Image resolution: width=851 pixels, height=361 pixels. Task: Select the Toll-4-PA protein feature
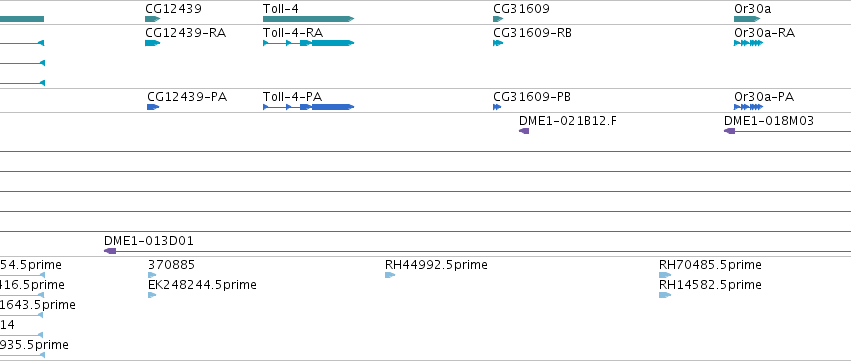coord(308,107)
